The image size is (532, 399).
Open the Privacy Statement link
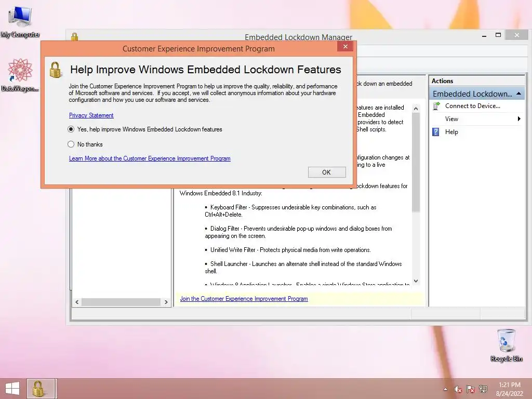tap(91, 115)
